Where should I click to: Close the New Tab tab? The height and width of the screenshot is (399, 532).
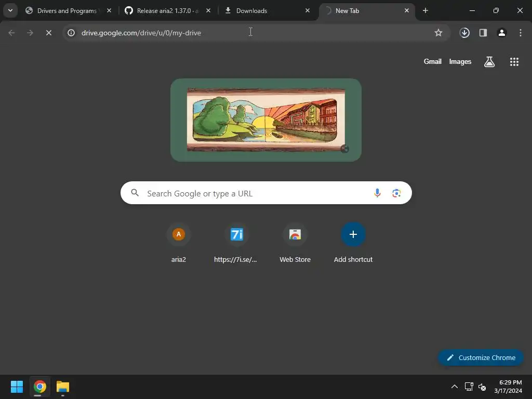click(406, 10)
